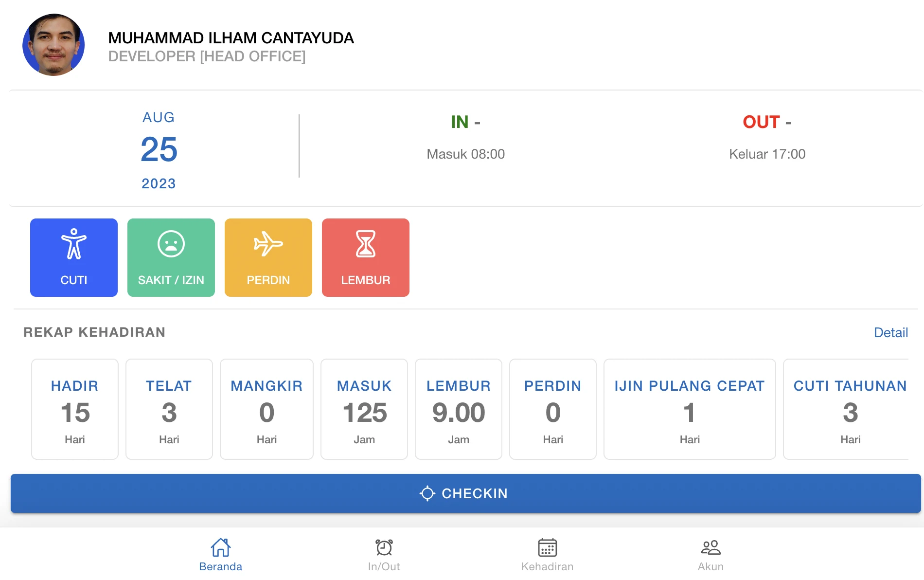Click the red OUT - status

767,122
